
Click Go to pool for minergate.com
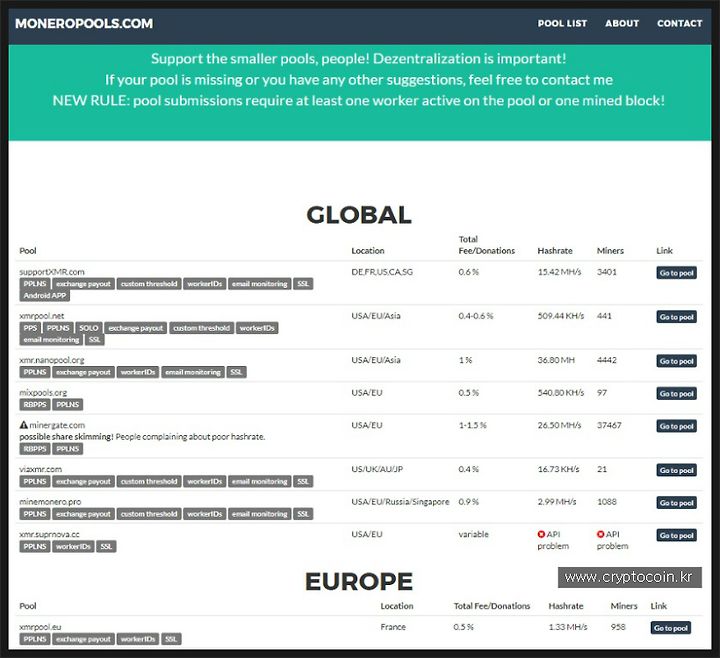pyautogui.click(x=676, y=426)
